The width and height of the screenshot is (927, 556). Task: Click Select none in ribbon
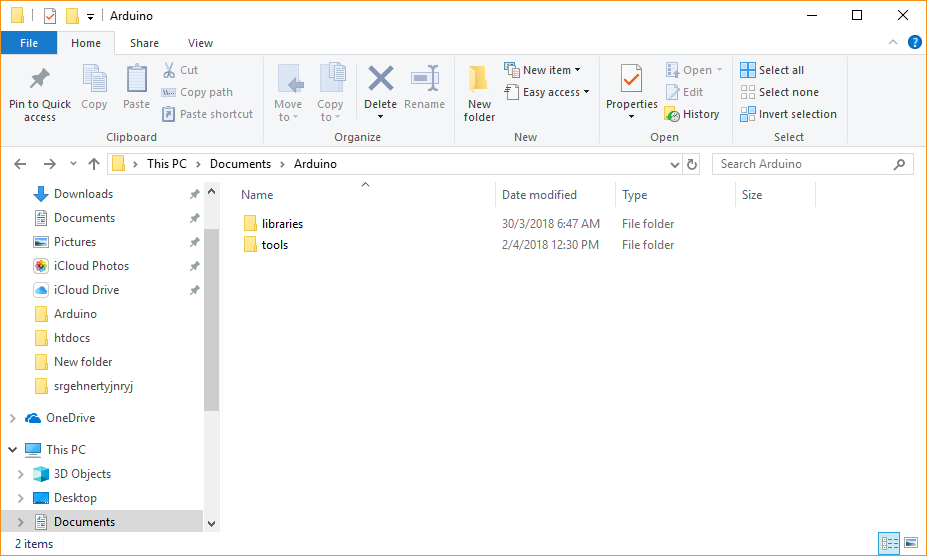780,92
